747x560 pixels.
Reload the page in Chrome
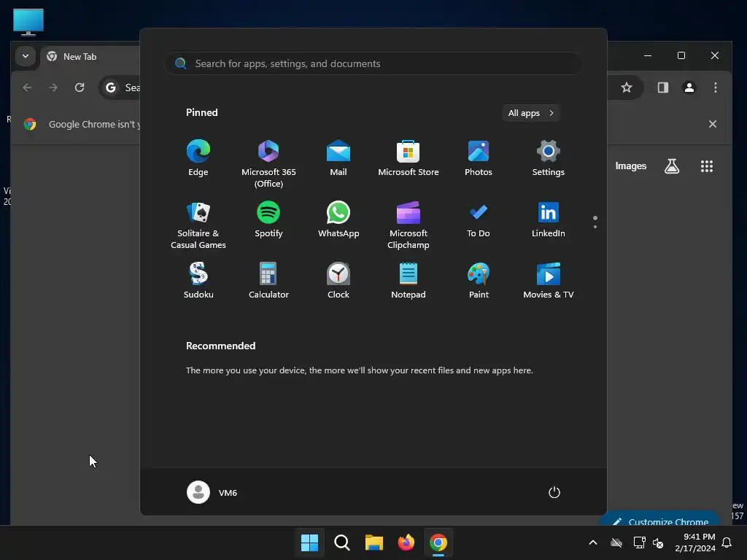[80, 87]
